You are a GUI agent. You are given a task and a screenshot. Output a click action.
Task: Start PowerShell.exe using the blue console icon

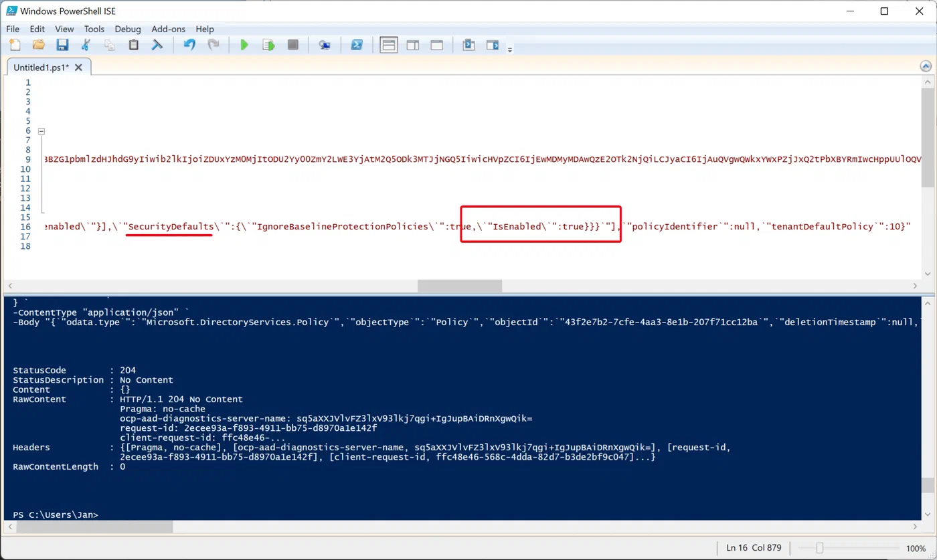point(357,45)
